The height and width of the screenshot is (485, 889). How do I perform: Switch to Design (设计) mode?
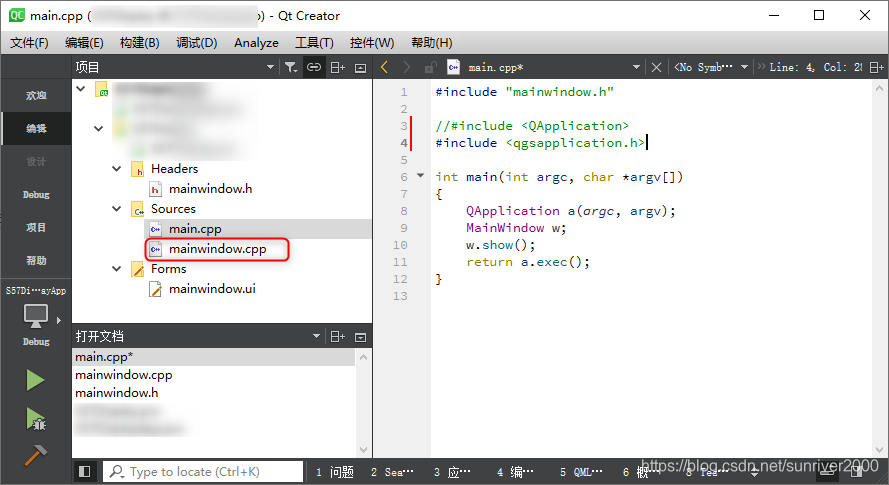click(x=36, y=162)
